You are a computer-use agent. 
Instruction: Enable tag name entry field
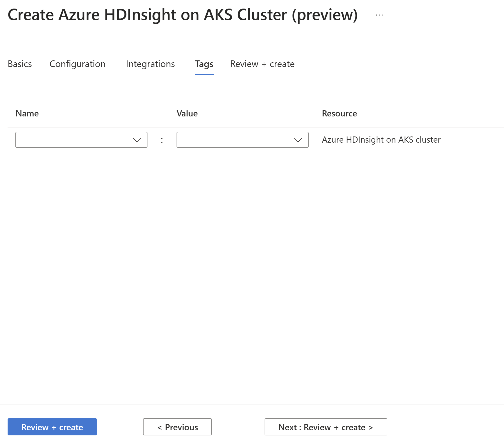click(81, 139)
